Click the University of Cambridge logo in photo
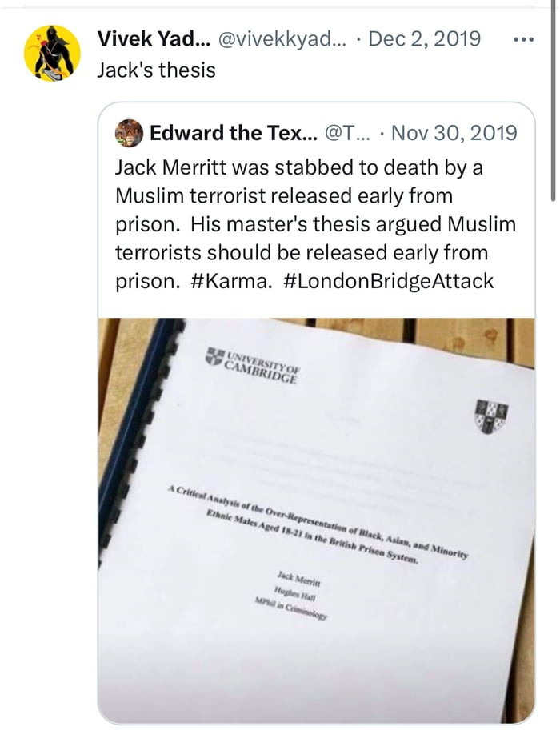 click(252, 366)
